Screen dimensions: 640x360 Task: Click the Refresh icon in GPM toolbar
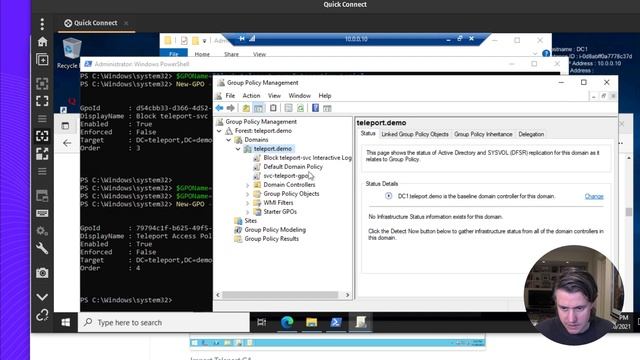pyautogui.click(x=300, y=108)
